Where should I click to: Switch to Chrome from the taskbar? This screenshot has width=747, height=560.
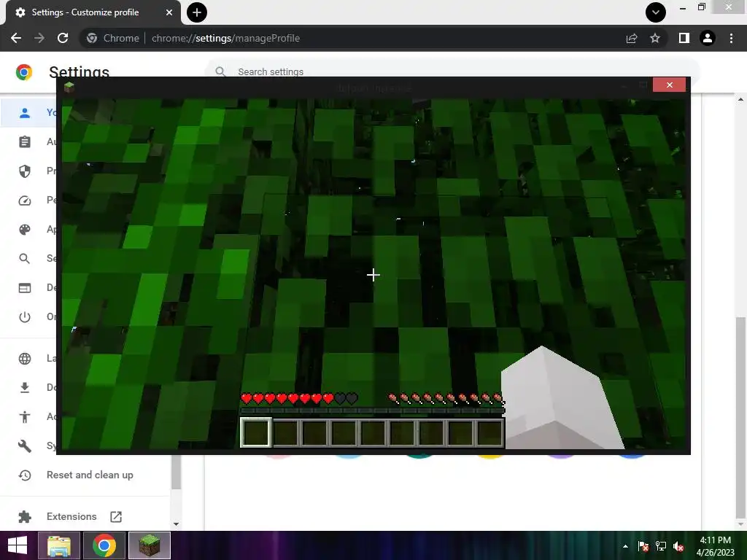coord(104,545)
